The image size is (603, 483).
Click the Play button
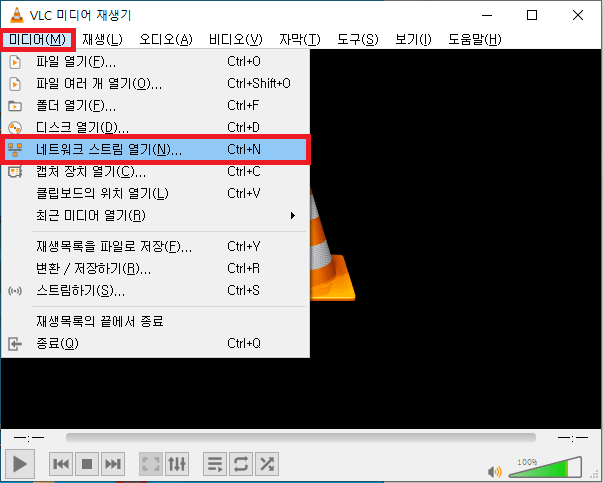tap(20, 464)
